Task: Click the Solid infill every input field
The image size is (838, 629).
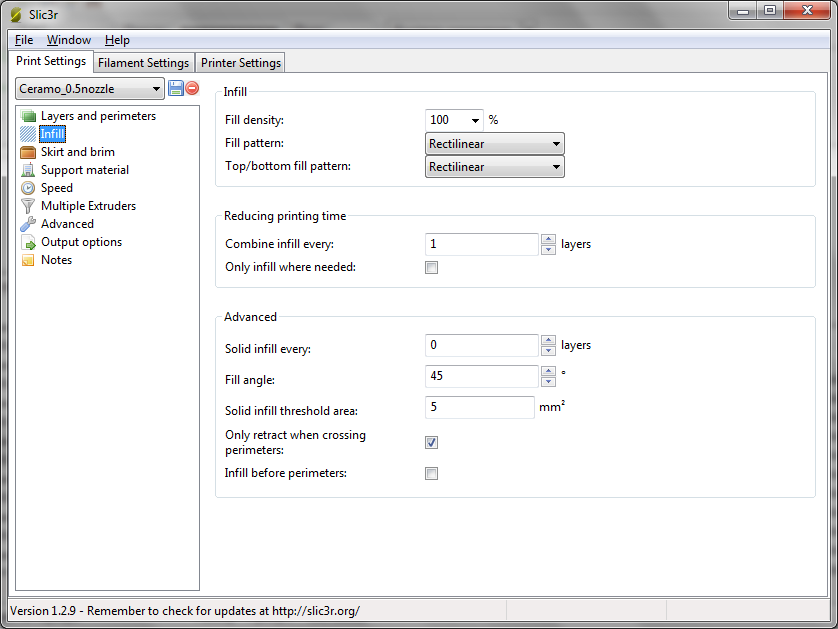Action: click(x=482, y=345)
